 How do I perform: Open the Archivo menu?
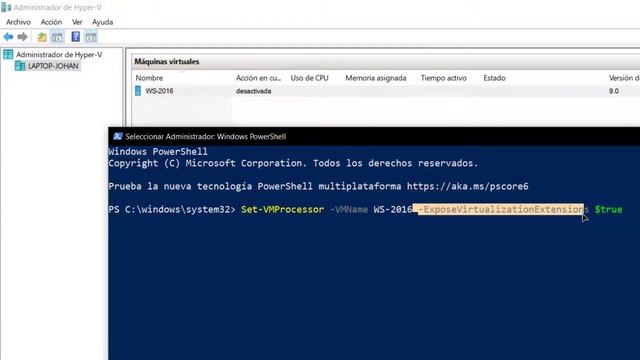[18, 22]
